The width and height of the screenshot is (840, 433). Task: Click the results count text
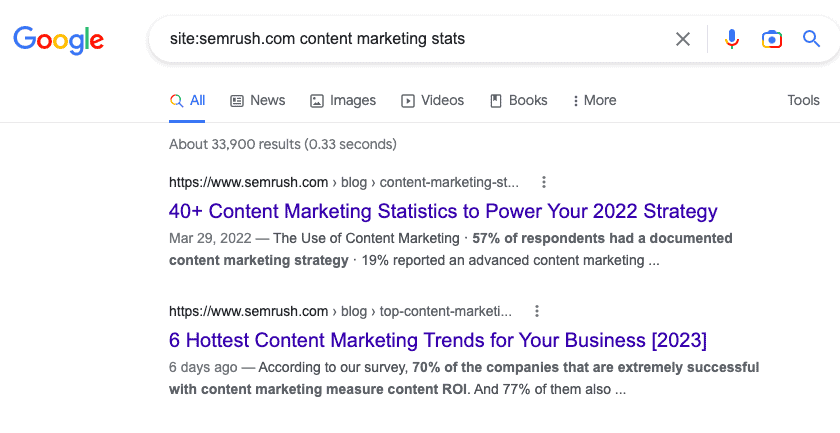tap(283, 144)
